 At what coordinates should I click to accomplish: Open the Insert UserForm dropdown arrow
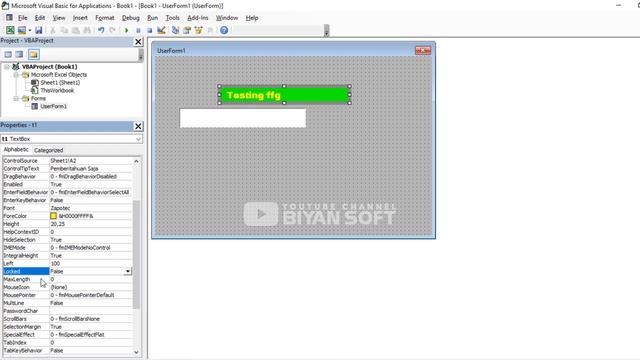29,30
